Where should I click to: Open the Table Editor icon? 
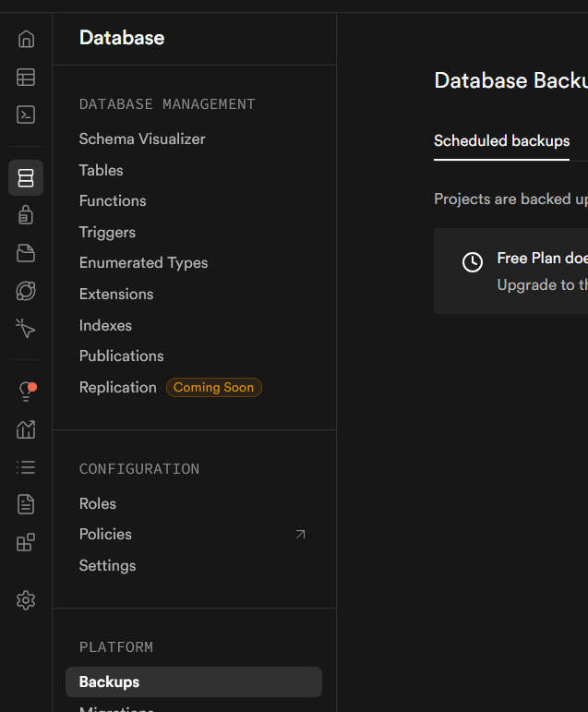click(26, 78)
